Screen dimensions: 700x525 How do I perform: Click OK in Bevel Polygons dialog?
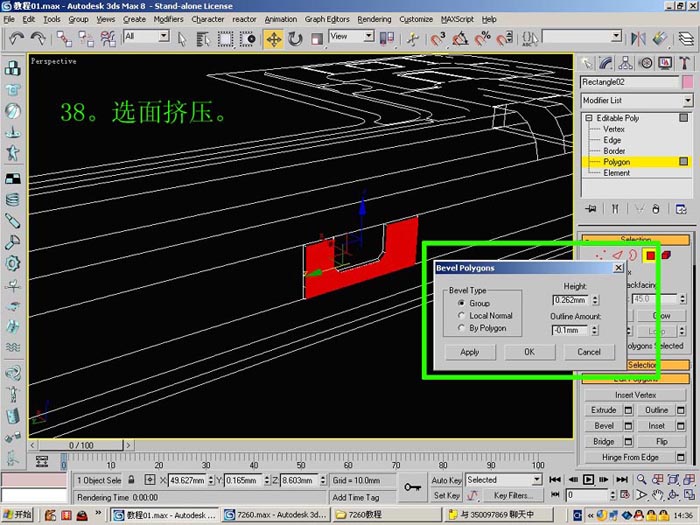click(529, 352)
